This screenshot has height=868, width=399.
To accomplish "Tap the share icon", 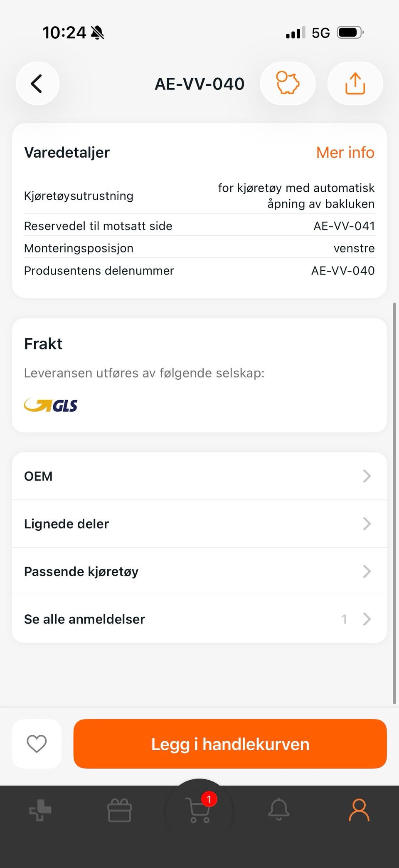I will (355, 84).
